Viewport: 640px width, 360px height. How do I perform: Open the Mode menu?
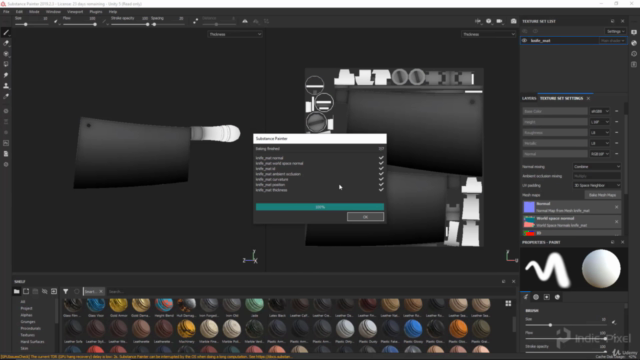tap(34, 12)
